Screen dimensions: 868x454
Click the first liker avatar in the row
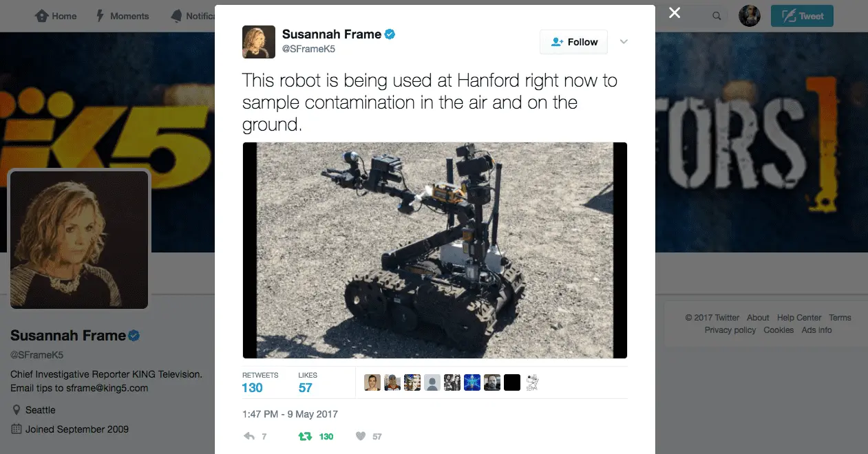click(372, 383)
